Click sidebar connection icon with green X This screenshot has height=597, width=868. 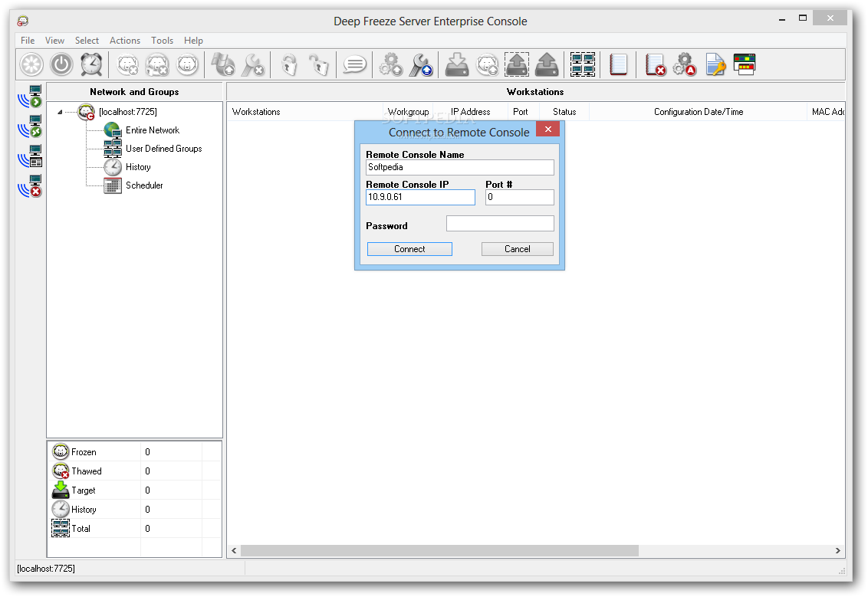point(30,126)
